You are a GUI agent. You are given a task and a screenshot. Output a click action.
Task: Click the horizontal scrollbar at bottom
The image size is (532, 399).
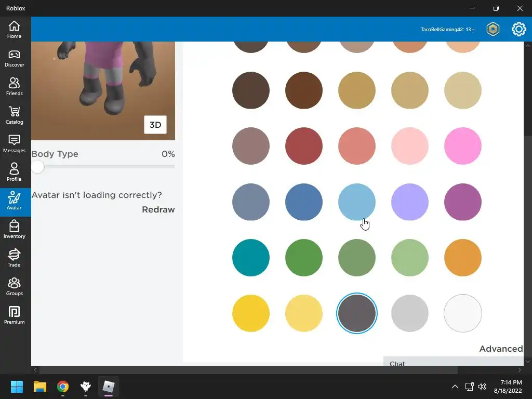249,370
